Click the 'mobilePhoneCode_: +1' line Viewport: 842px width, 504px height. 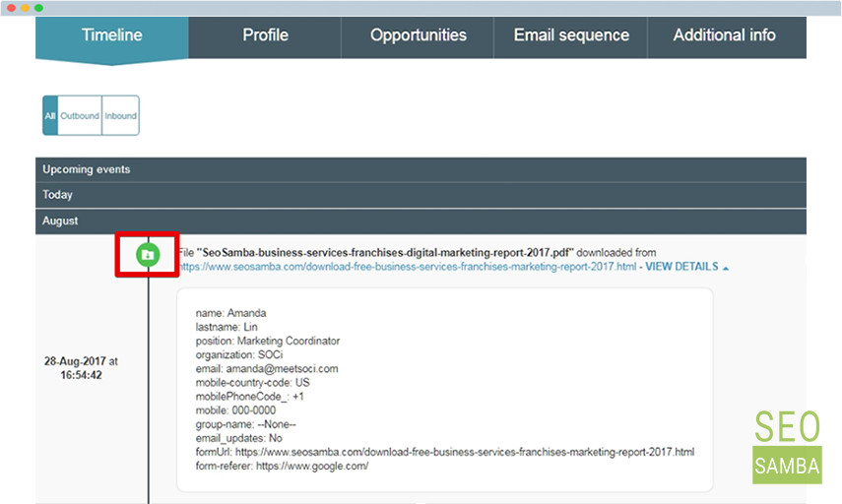click(250, 397)
